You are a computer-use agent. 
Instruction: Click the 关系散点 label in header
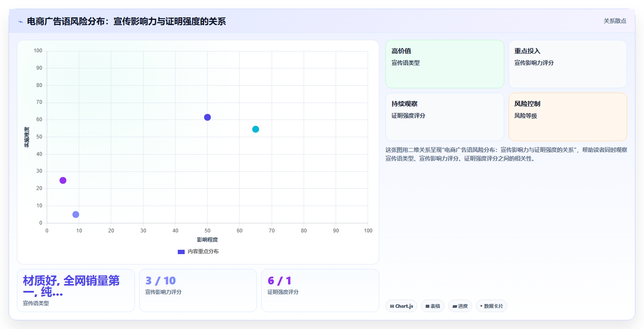(615, 21)
